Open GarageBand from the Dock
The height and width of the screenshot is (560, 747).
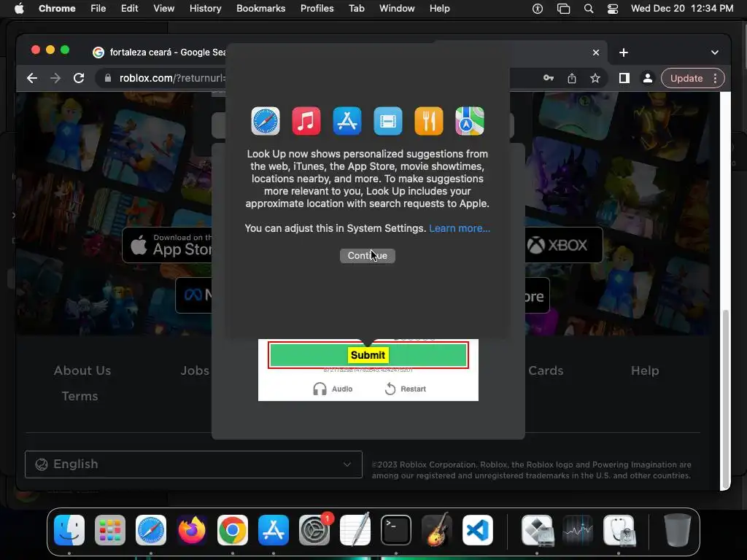[x=437, y=530]
